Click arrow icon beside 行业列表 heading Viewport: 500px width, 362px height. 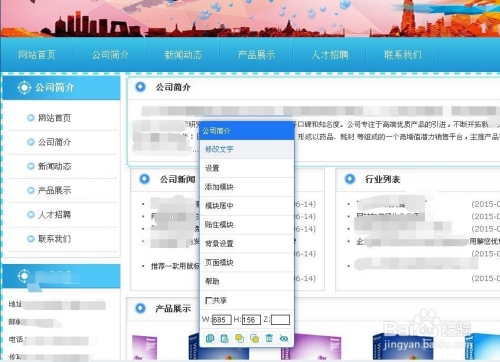pos(350,179)
